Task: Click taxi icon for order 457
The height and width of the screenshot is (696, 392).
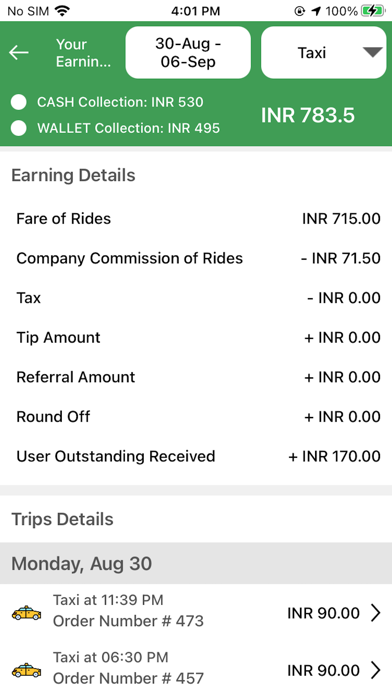Action: pos(26,670)
